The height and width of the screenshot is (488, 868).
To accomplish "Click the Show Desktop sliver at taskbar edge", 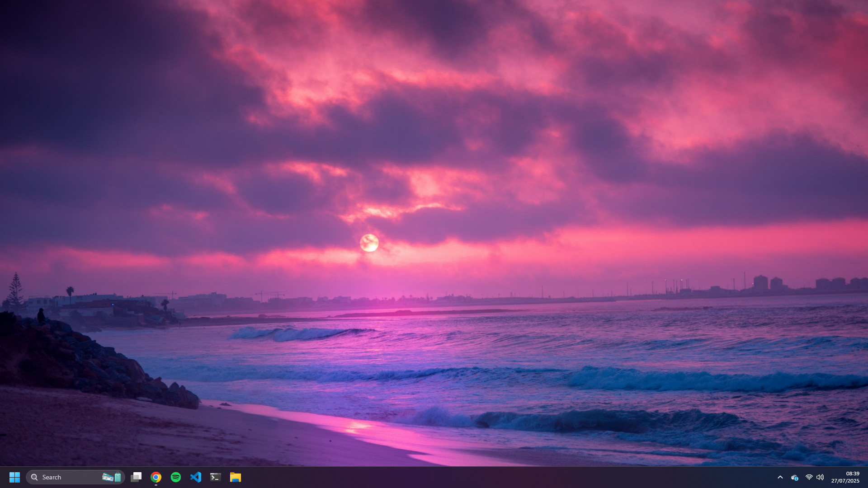I will coord(866,477).
